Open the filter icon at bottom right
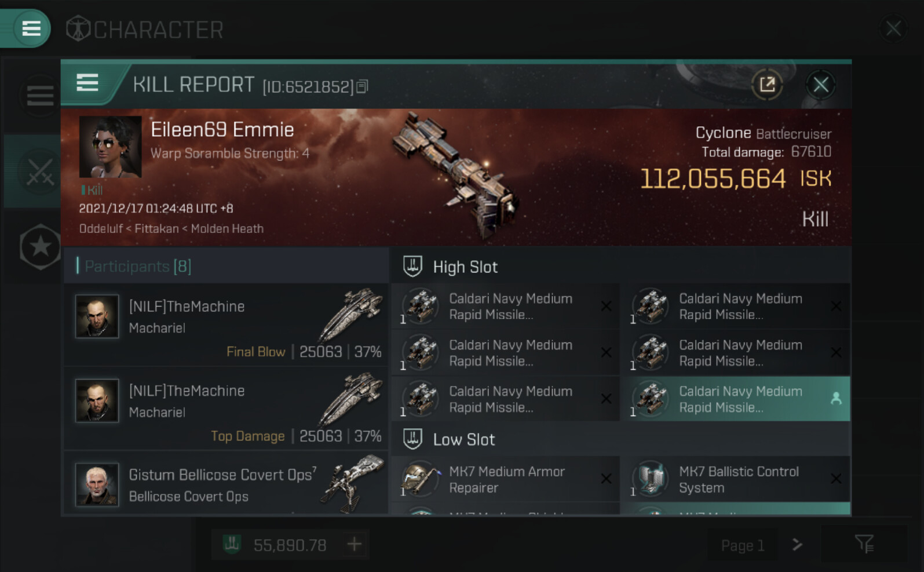924x572 pixels. coord(864,544)
